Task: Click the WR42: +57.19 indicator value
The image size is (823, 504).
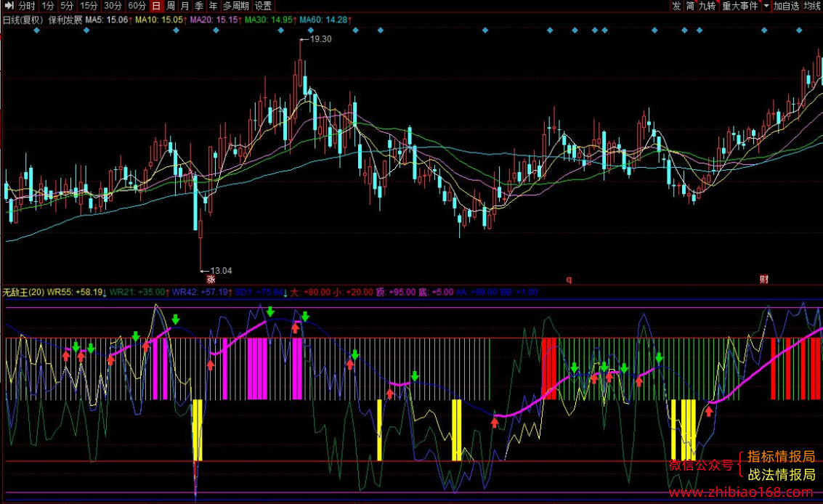Action: click(202, 292)
